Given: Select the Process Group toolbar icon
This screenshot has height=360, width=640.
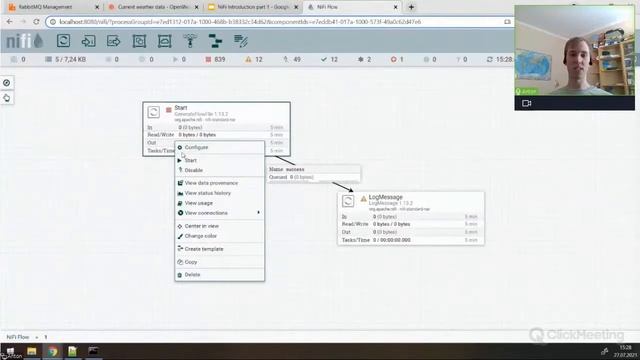Looking at the screenshot, I should [139, 41].
